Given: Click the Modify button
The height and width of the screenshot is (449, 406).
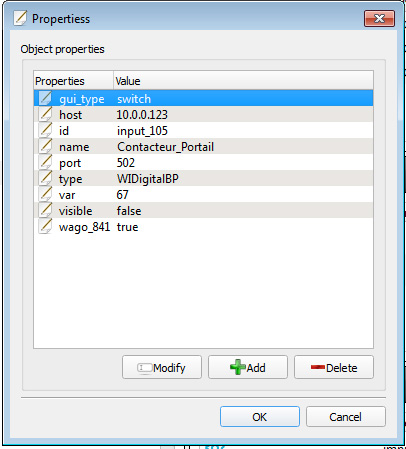Looking at the screenshot, I should [x=162, y=367].
